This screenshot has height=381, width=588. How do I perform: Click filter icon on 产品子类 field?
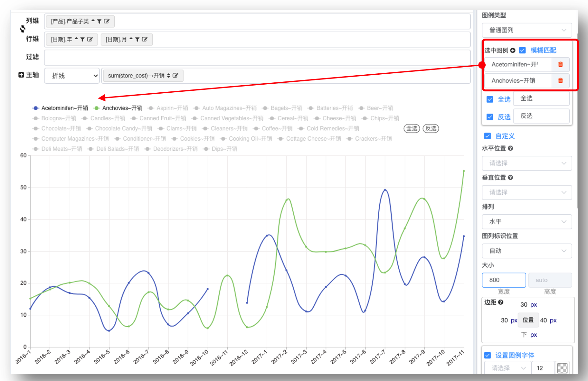coord(99,21)
